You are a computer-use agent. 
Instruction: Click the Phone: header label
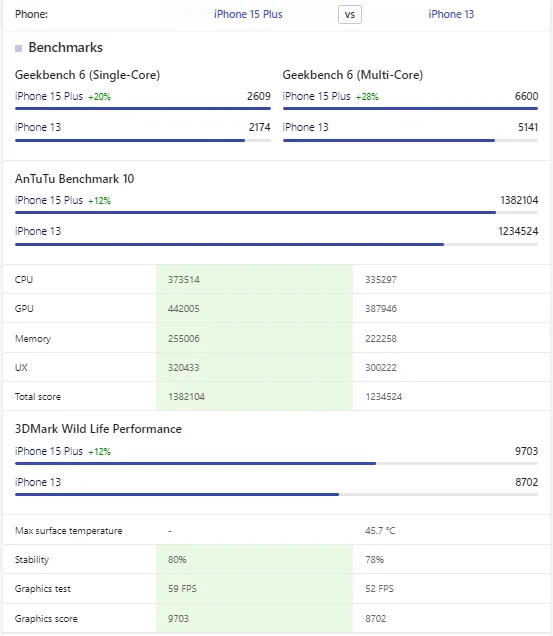coord(31,14)
